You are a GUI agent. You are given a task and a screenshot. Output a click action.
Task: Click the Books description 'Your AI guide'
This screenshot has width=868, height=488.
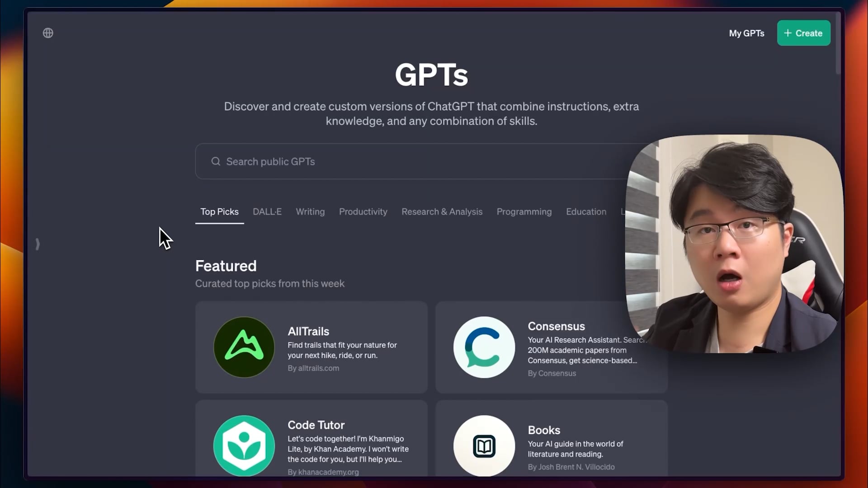click(575, 449)
